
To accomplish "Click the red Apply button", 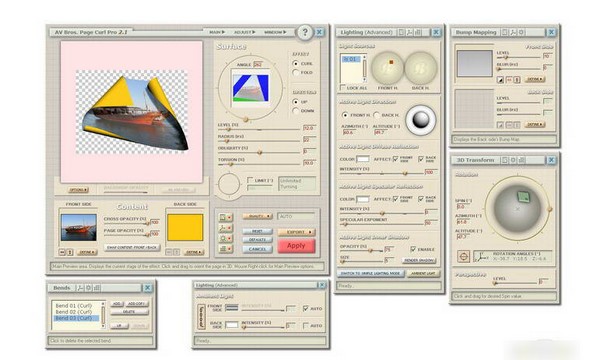I will [x=296, y=246].
